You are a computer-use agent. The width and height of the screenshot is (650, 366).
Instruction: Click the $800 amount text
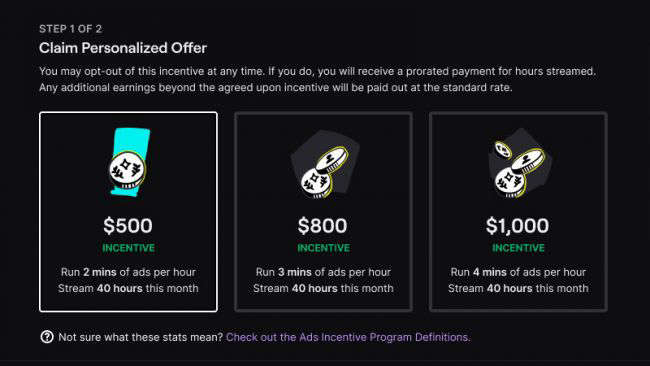[x=323, y=226]
